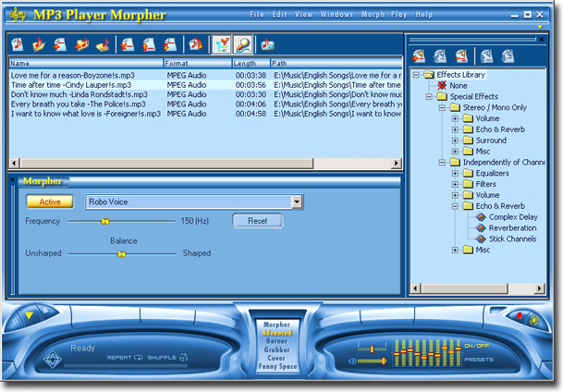This screenshot has height=392, width=563.
Task: Click the stop square button on player
Action: [45, 310]
